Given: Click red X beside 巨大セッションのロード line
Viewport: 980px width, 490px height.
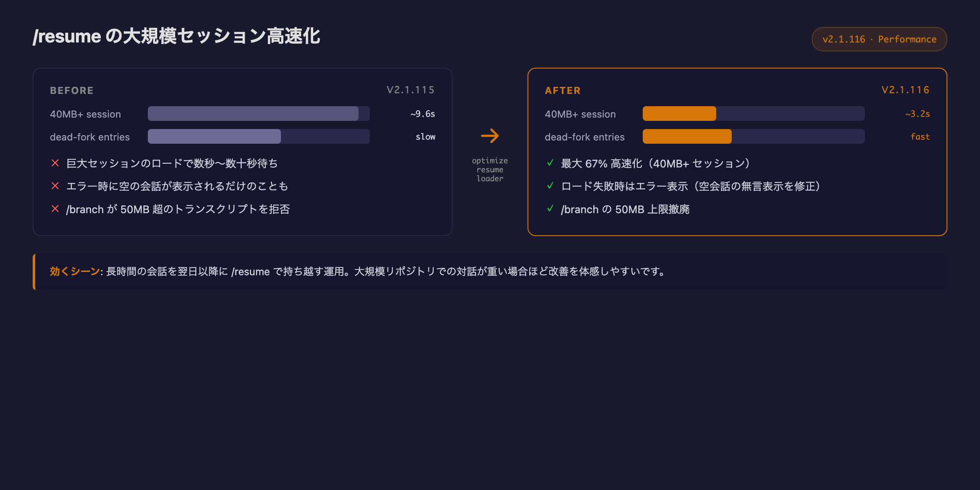Looking at the screenshot, I should pyautogui.click(x=55, y=163).
